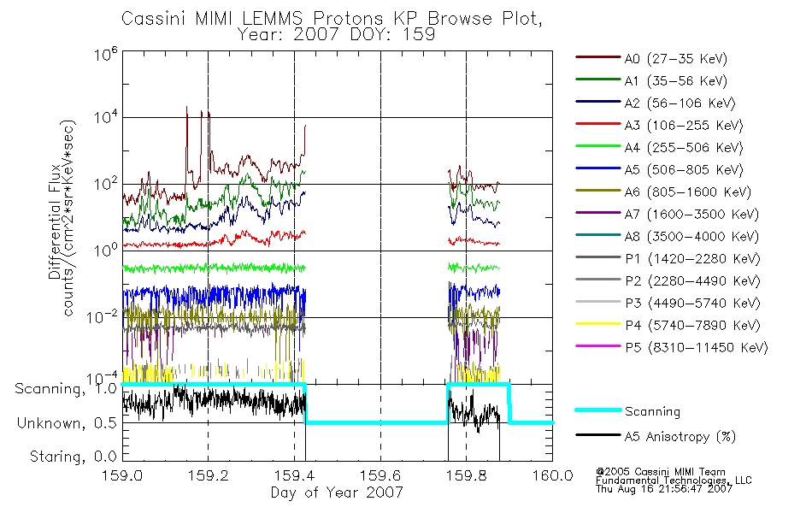
Task: Click the dark green A1 legend line
Action: point(598,80)
